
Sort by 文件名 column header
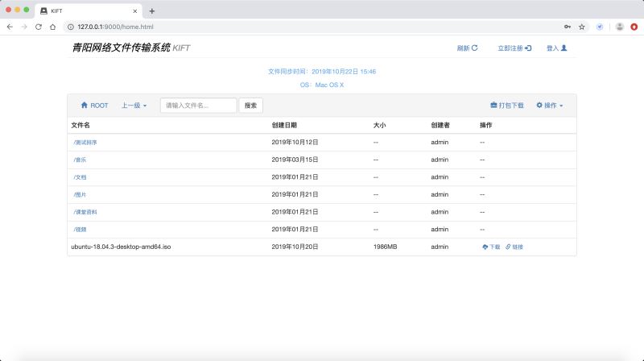[x=80, y=126]
